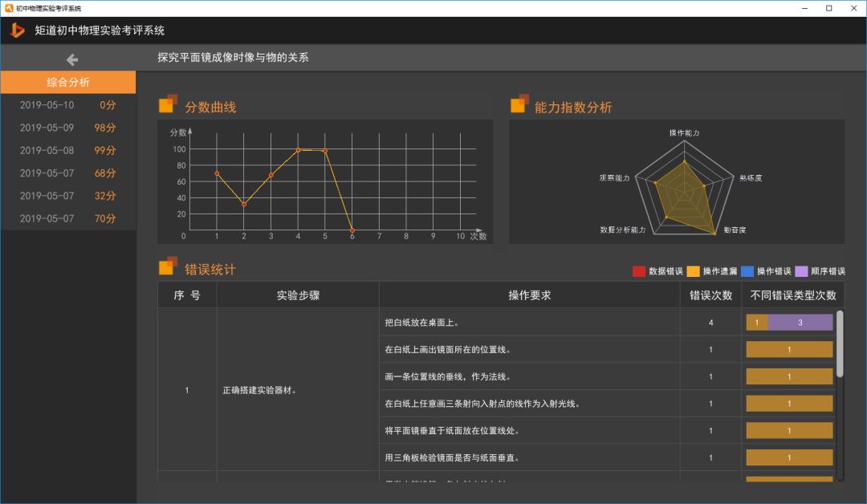Click the 能力指数分析 section icon
The image size is (867, 504).
pos(519,104)
